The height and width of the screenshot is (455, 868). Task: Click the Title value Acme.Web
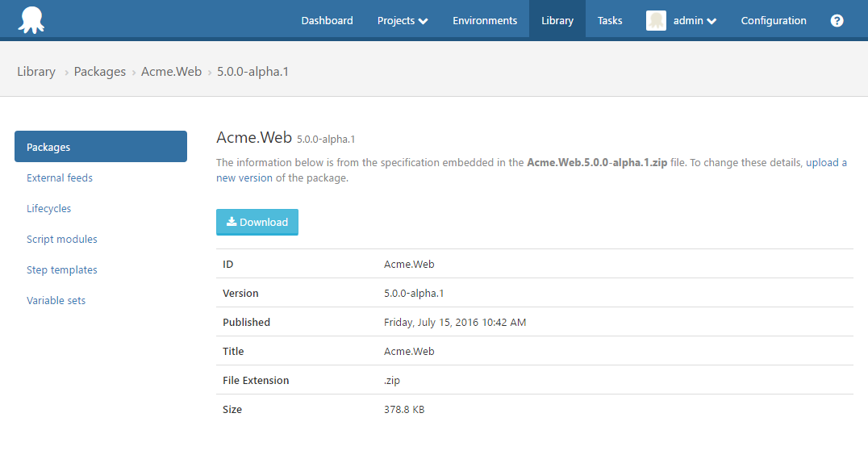[x=409, y=352]
